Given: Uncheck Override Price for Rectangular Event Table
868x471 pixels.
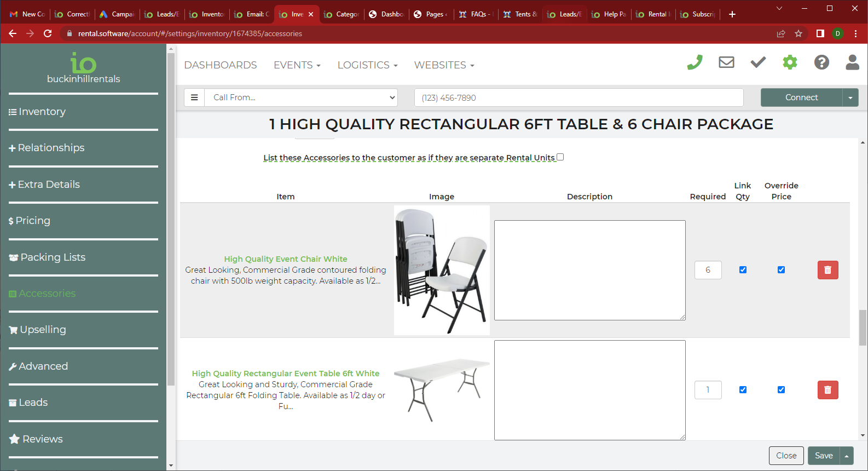Looking at the screenshot, I should (x=781, y=390).
